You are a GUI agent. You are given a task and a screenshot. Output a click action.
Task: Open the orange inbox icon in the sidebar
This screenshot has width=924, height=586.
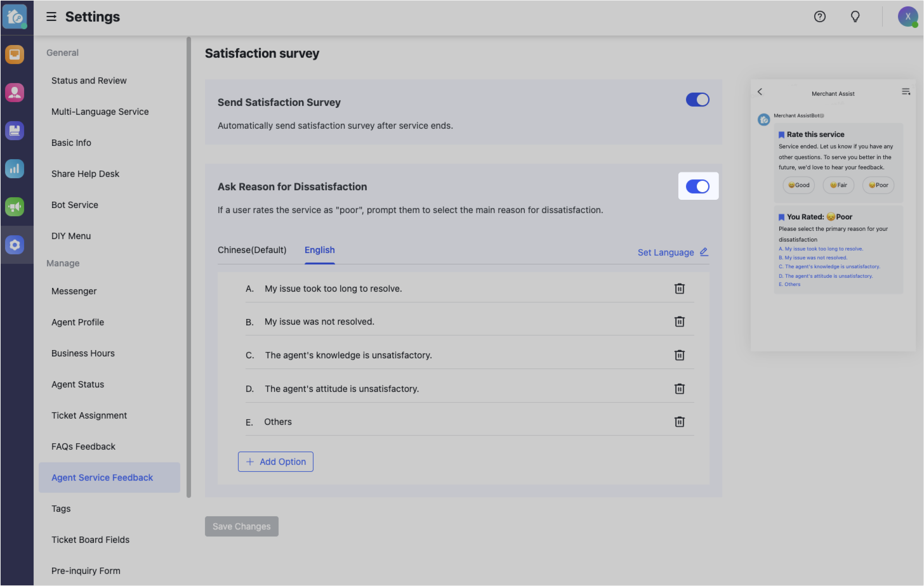coord(14,55)
